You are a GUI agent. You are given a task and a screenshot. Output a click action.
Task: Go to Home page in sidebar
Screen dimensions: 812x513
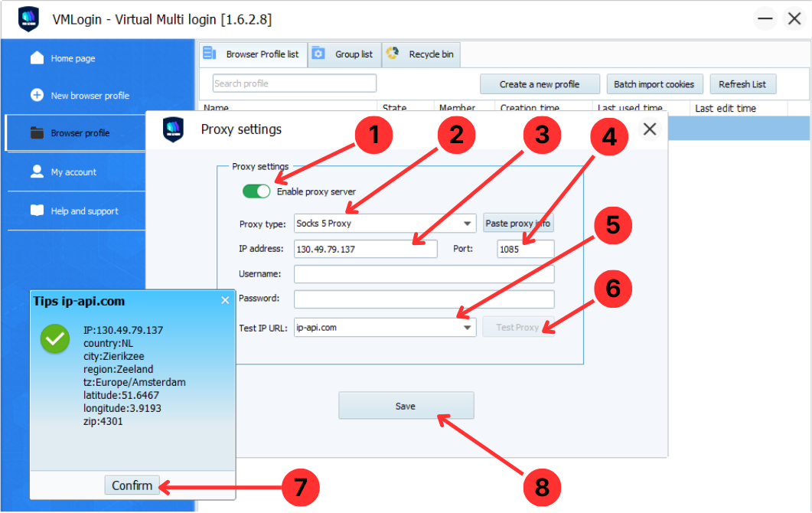(73, 58)
